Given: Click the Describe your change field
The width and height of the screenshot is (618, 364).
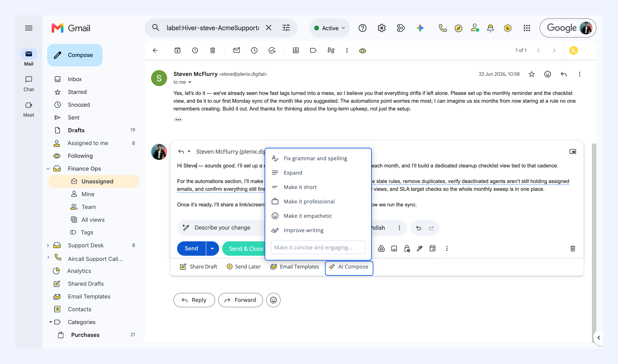Looking at the screenshot, I should click(222, 228).
